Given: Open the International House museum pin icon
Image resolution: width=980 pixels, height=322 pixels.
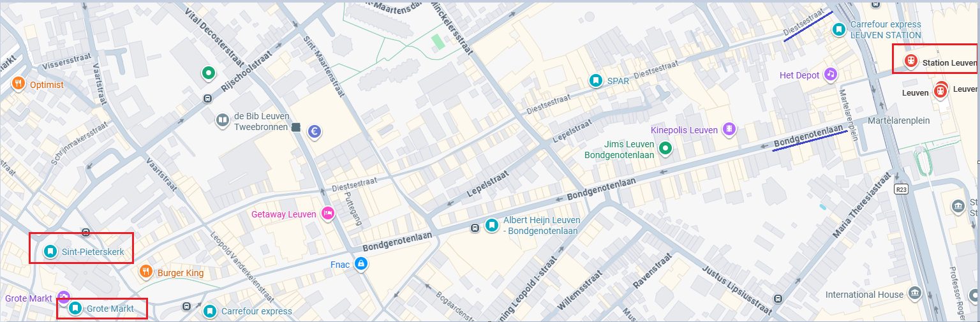Looking at the screenshot, I should click(915, 293).
